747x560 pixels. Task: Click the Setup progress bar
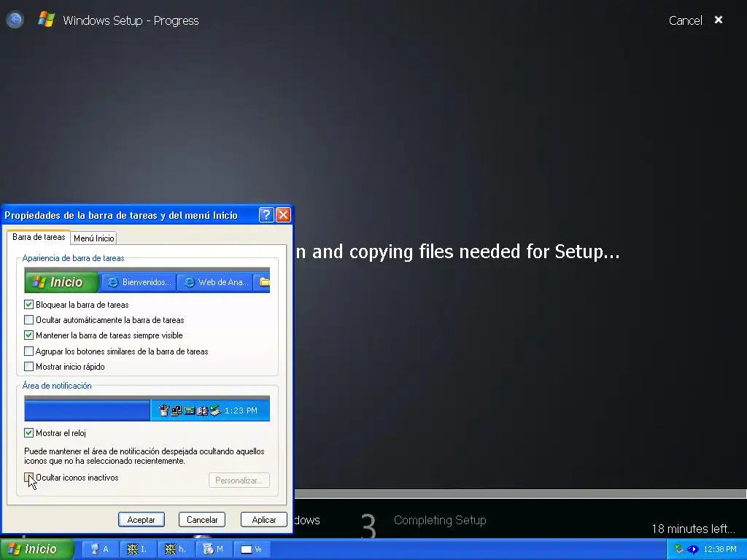[520, 494]
